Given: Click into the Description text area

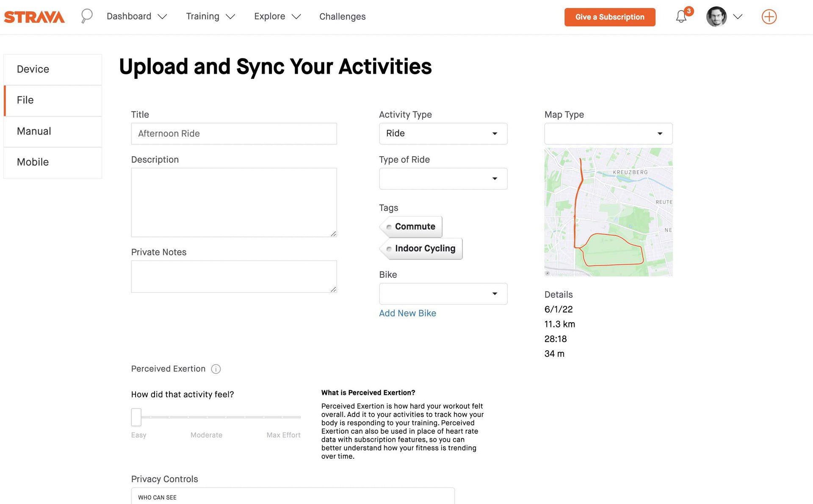Looking at the screenshot, I should (x=234, y=202).
